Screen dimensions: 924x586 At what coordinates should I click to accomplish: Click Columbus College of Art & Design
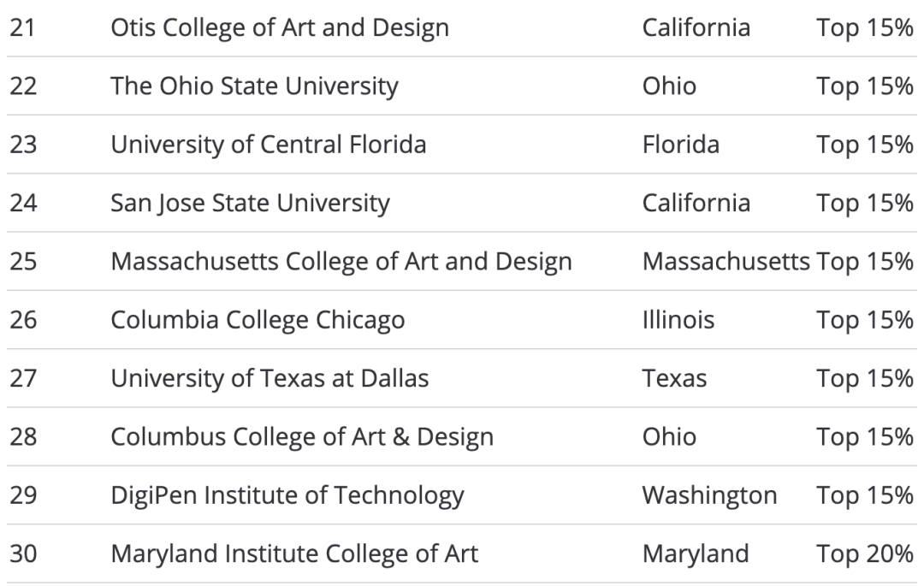click(x=302, y=437)
